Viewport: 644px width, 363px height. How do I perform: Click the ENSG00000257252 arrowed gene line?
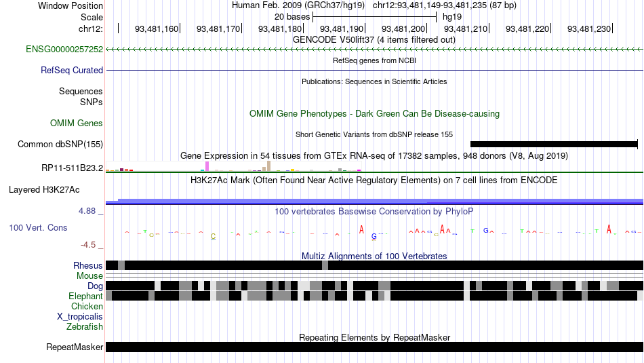tap(375, 50)
